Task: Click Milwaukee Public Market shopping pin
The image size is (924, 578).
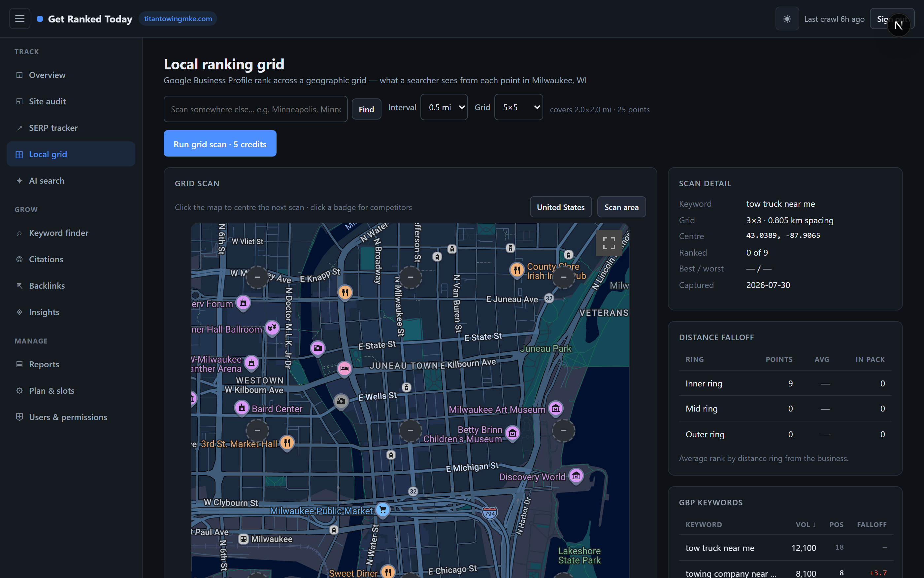Action: 382,510
